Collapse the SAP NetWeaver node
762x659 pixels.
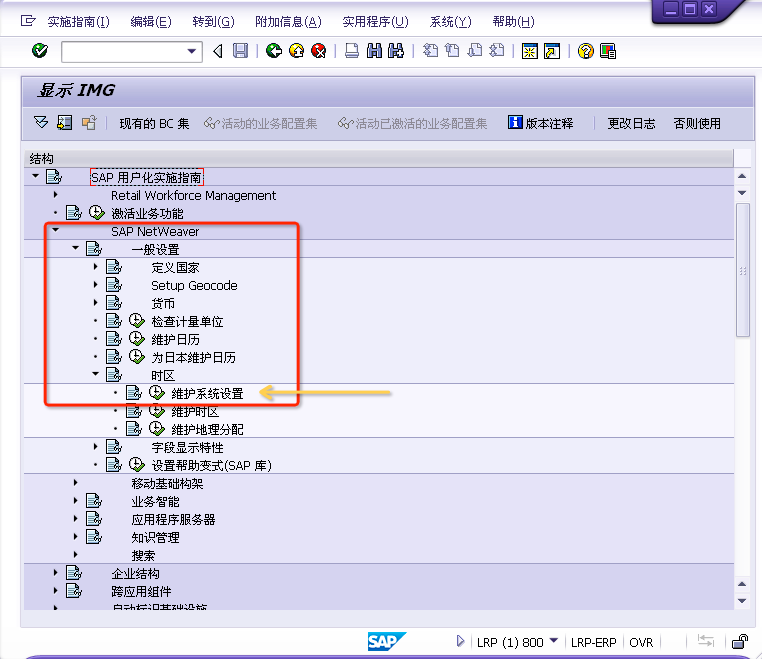(55, 230)
